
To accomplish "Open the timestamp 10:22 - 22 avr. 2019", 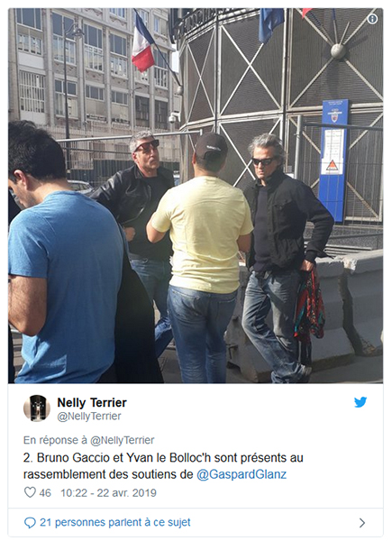I will pyautogui.click(x=108, y=492).
